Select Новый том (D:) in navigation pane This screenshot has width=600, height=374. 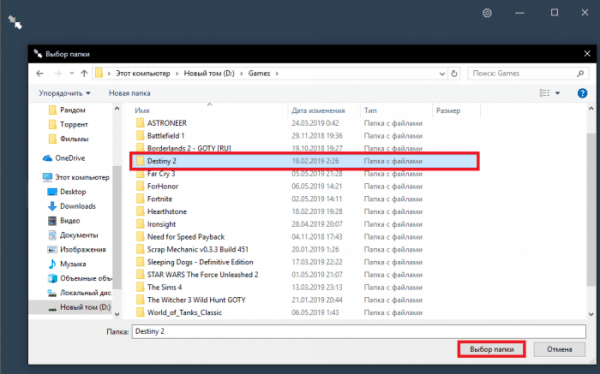pyautogui.click(x=79, y=307)
